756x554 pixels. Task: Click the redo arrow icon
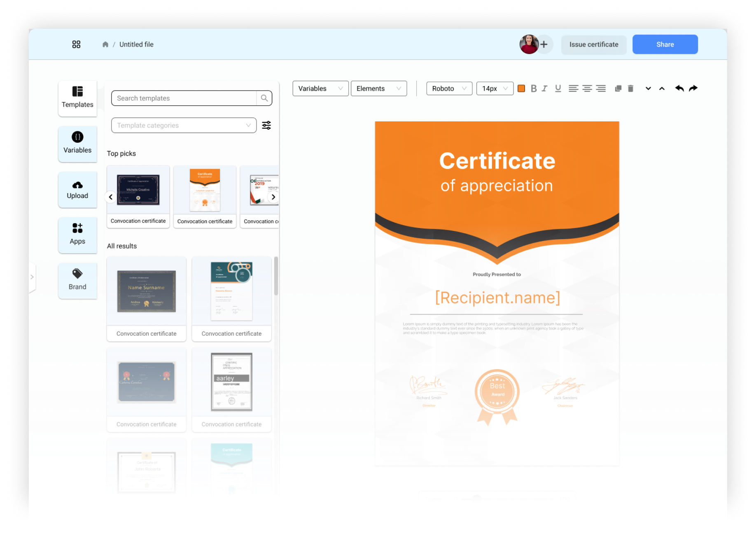(x=693, y=88)
